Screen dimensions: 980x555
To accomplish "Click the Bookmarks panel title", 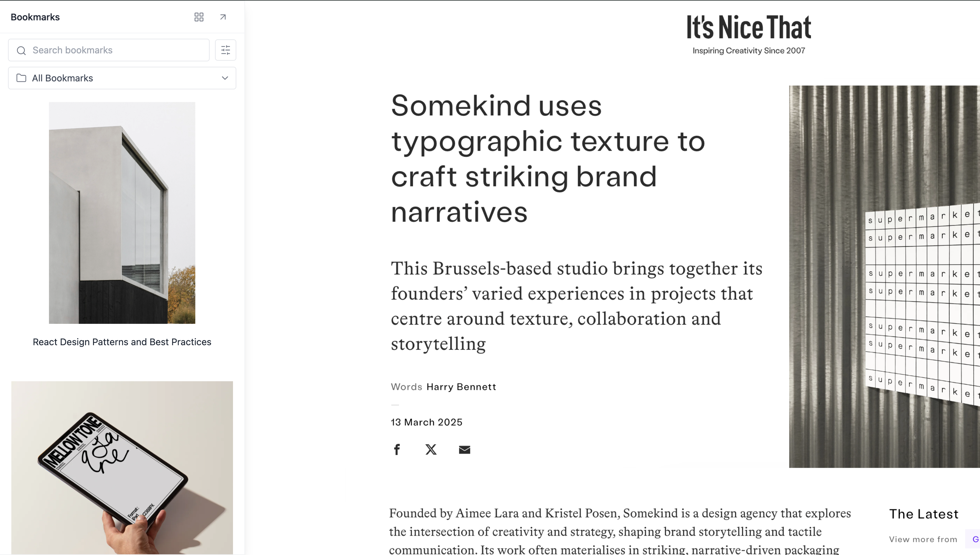I will pyautogui.click(x=35, y=17).
